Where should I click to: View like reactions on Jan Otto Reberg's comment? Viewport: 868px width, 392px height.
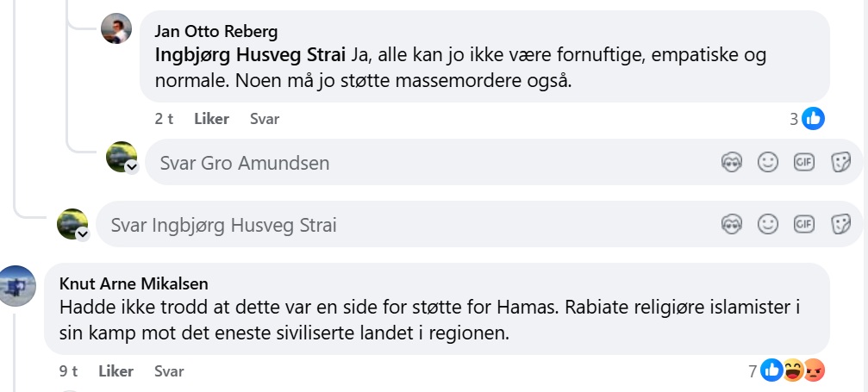807,119
